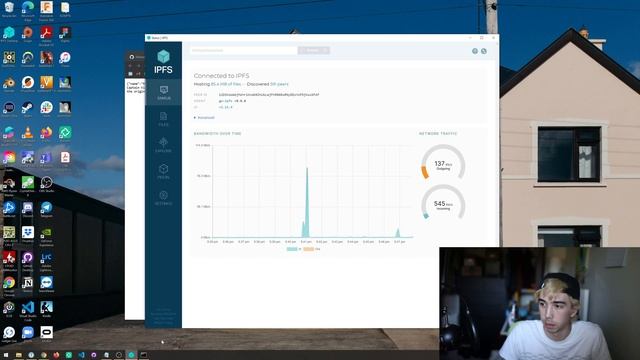This screenshot has height=360, width=640.
Task: Open File Explorer from the taskbar
Action: pyautogui.click(x=18, y=355)
